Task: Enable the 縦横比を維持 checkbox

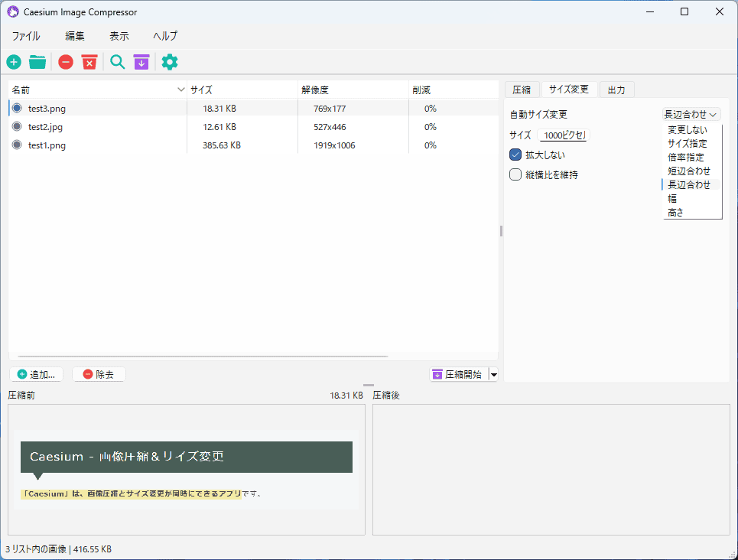Action: click(x=515, y=174)
